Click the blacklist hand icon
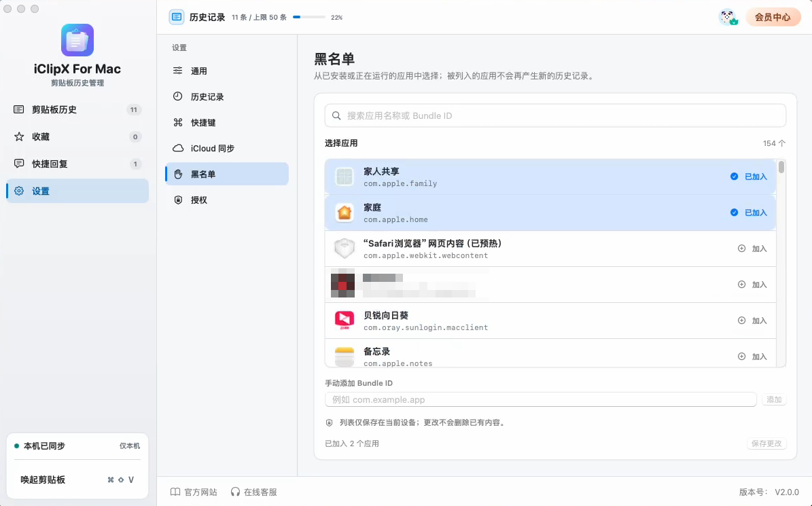812x506 pixels. 178,174
